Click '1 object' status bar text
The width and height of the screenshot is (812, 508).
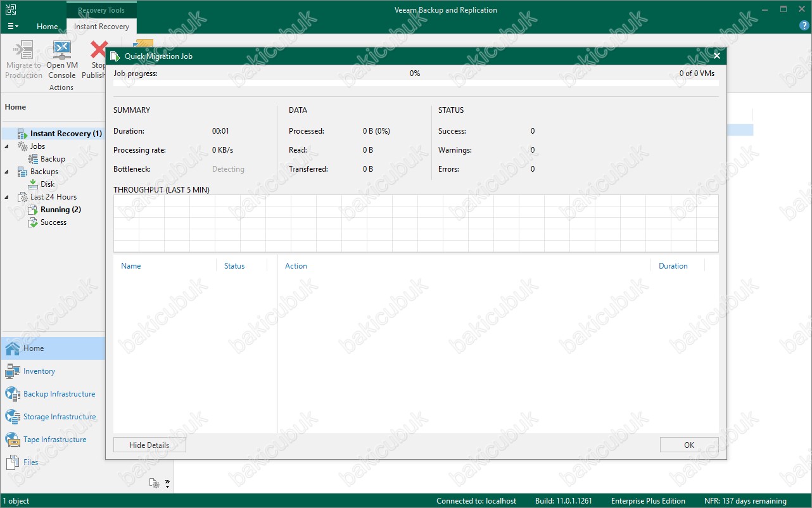[16, 501]
